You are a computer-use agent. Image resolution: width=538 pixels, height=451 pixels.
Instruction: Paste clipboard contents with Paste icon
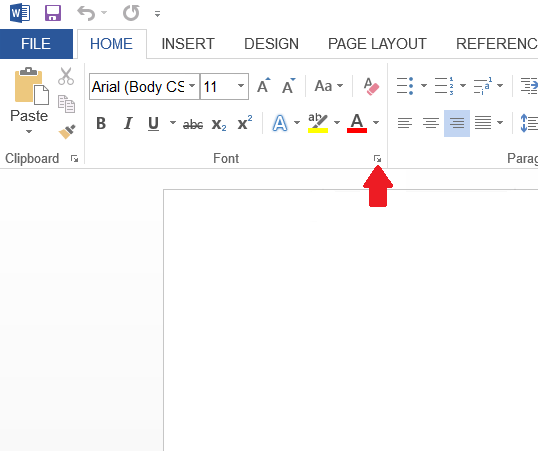31,86
